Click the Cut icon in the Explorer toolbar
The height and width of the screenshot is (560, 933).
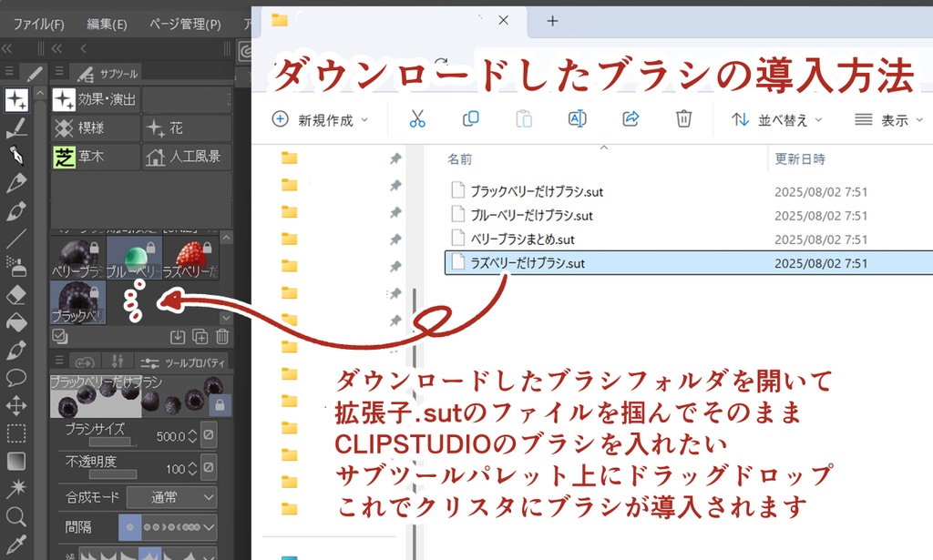point(418,119)
